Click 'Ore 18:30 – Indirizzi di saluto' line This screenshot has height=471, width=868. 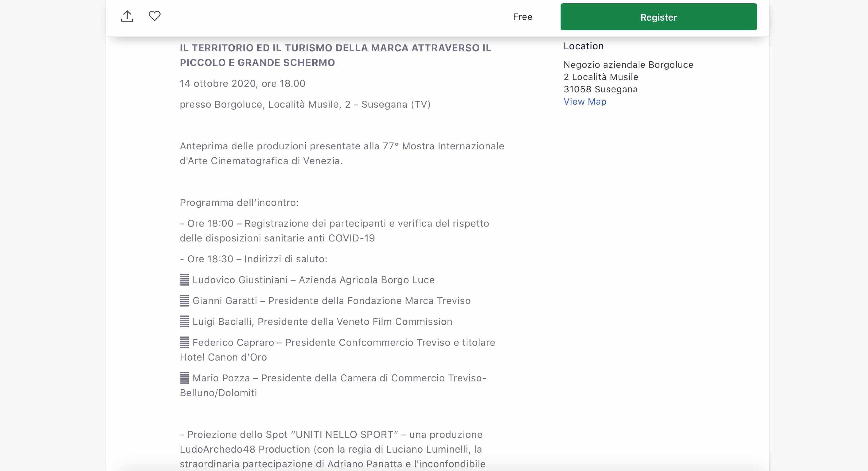[253, 259]
